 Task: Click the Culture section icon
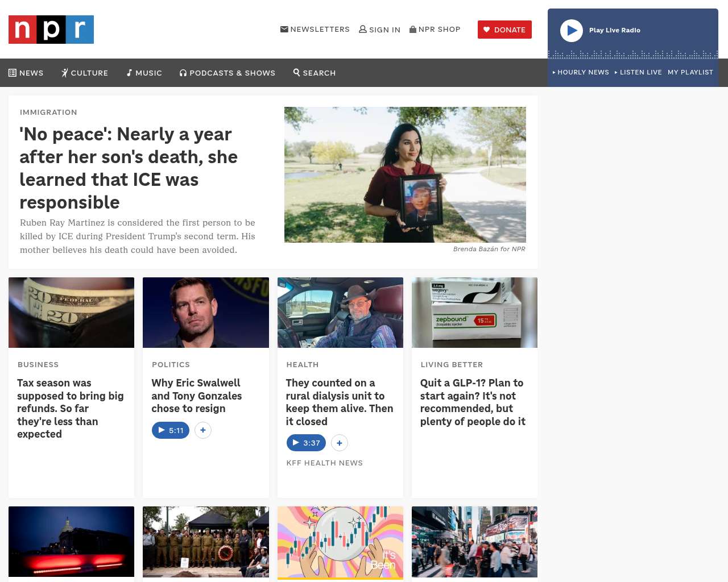[65, 73]
